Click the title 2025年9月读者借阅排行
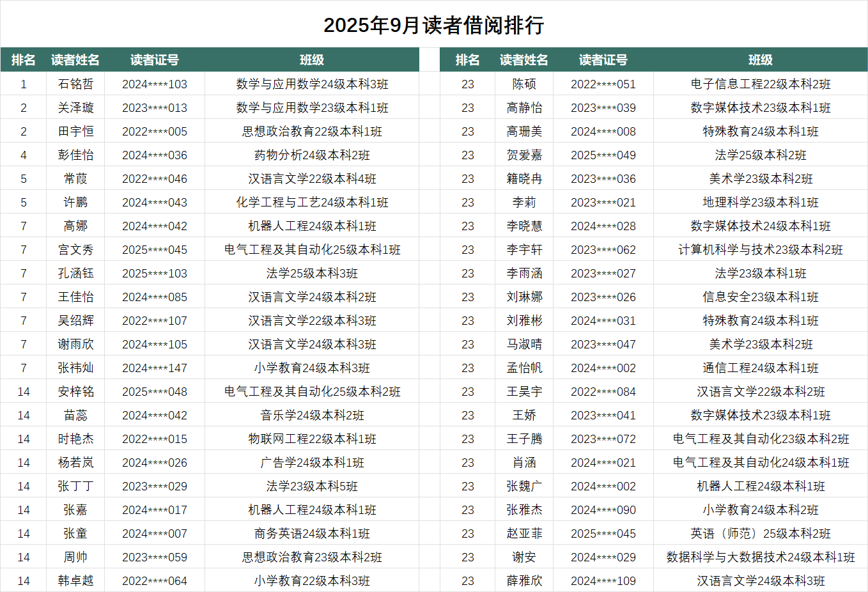The width and height of the screenshot is (868, 592). [x=433, y=26]
